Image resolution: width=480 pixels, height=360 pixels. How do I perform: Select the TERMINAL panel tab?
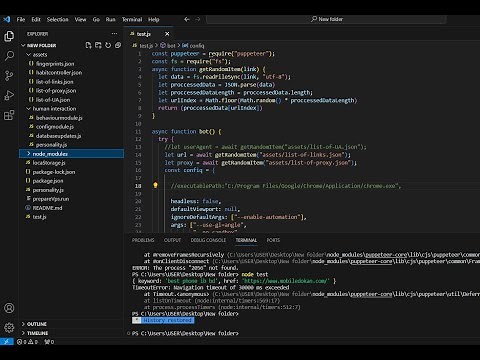click(246, 240)
